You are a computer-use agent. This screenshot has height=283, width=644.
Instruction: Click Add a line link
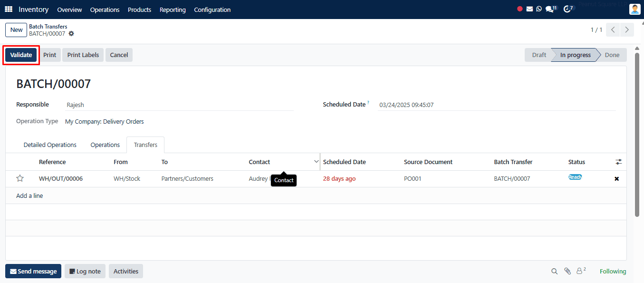point(29,195)
